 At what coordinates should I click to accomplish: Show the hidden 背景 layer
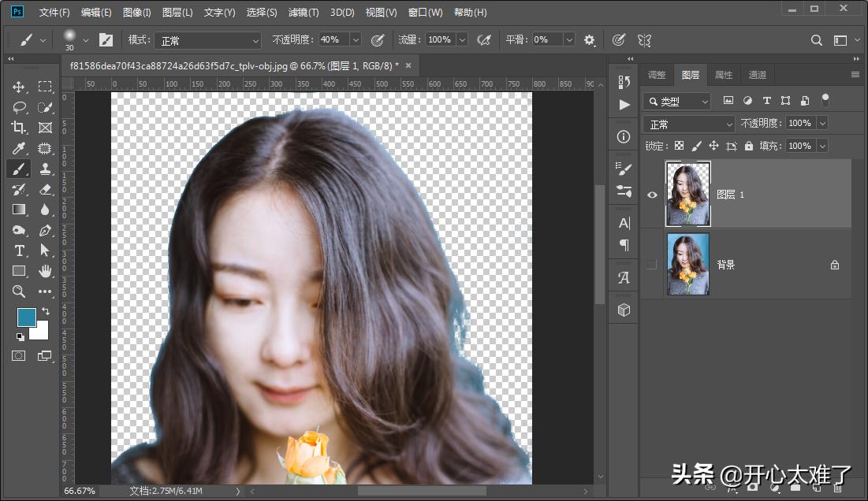coord(652,265)
